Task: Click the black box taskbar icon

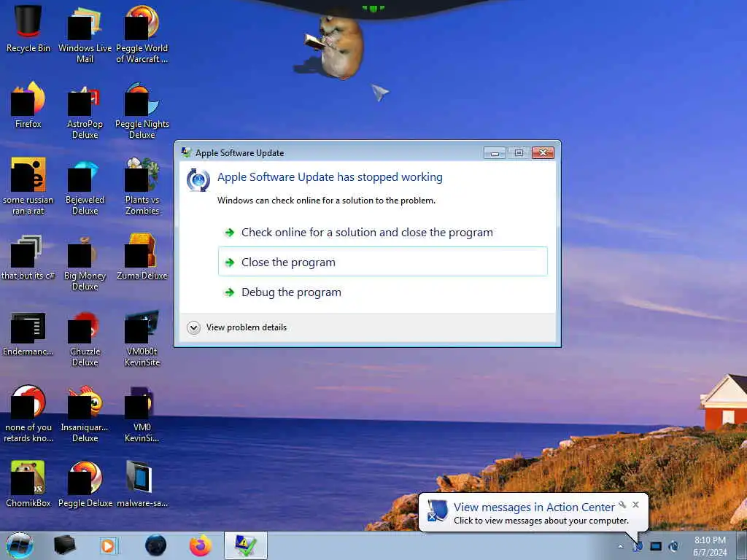Action: (65, 545)
